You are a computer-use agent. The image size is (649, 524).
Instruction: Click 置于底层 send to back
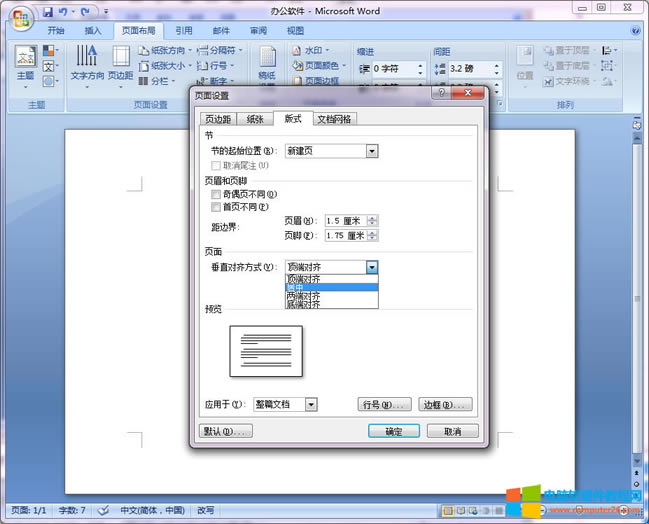[x=569, y=66]
